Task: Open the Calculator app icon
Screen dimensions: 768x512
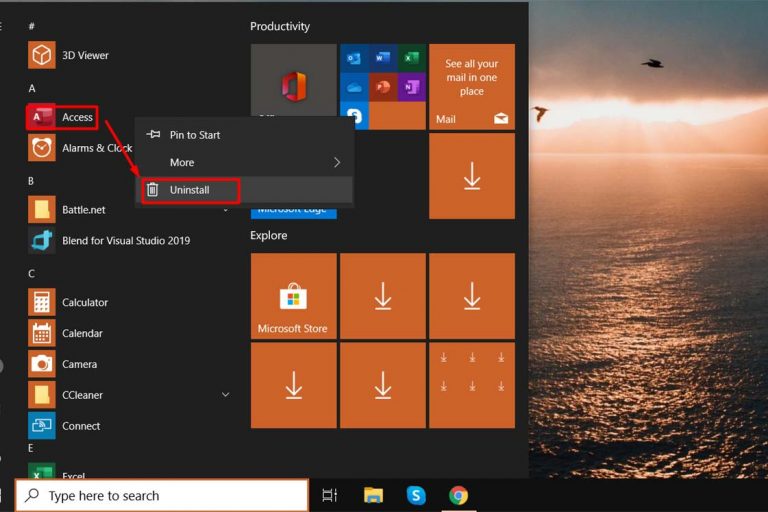Action: pyautogui.click(x=42, y=302)
